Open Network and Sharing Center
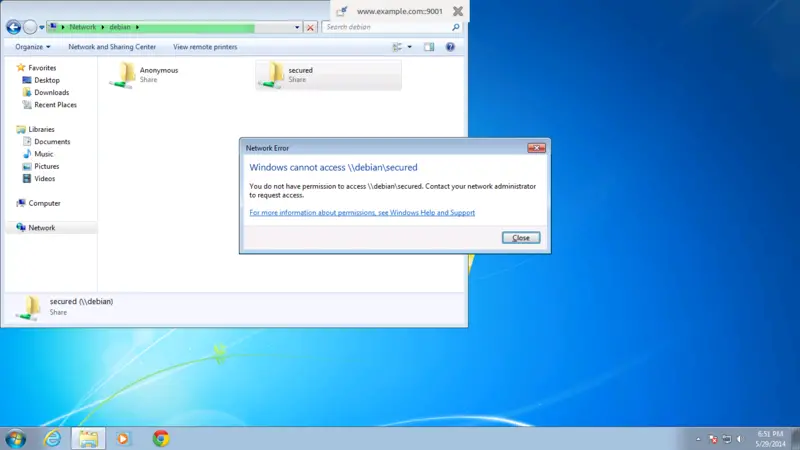This screenshot has height=450, width=800. point(112,47)
